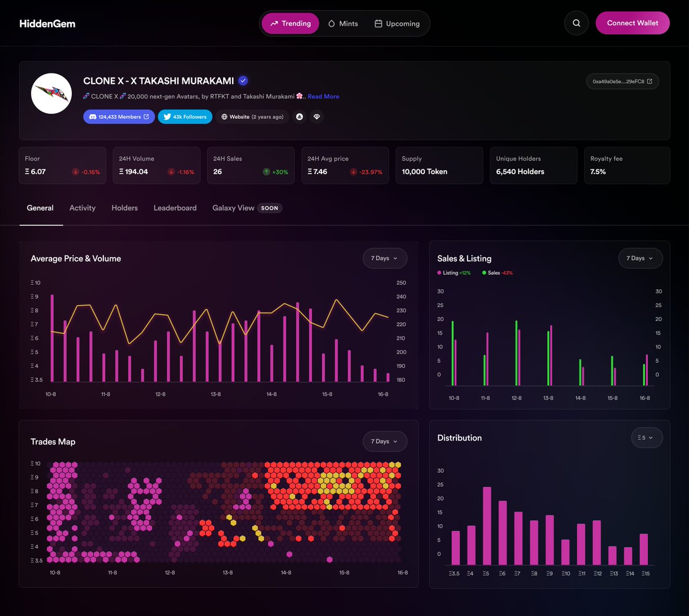Select the General tab
Viewport: 689px width, 616px height.
click(x=40, y=208)
